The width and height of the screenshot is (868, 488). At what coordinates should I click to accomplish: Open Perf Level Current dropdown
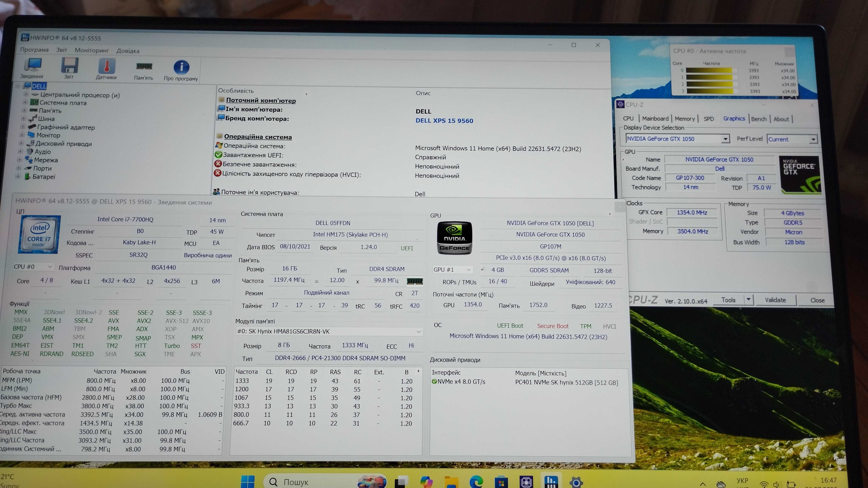(x=792, y=139)
